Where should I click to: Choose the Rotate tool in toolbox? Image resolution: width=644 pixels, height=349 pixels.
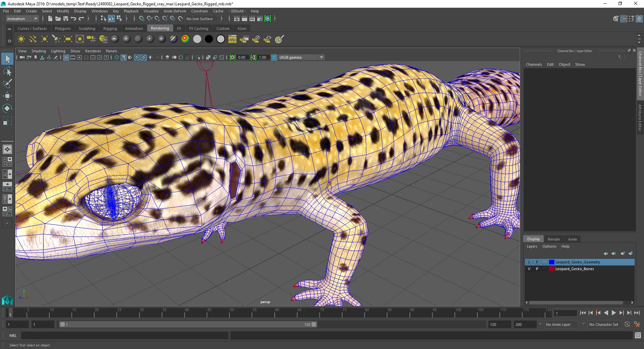click(7, 108)
